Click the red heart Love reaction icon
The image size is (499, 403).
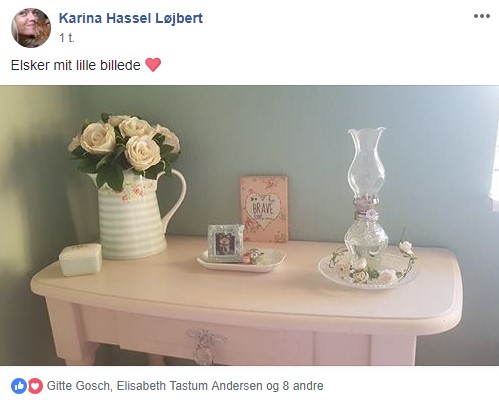(35, 386)
